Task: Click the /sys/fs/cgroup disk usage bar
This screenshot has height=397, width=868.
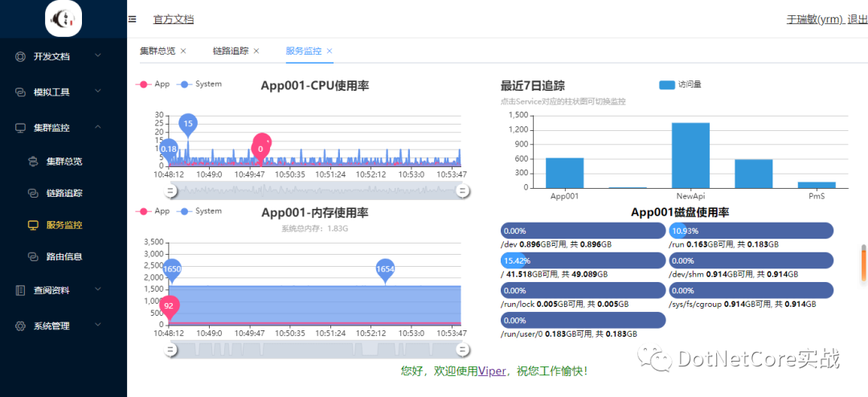Action: (x=751, y=291)
